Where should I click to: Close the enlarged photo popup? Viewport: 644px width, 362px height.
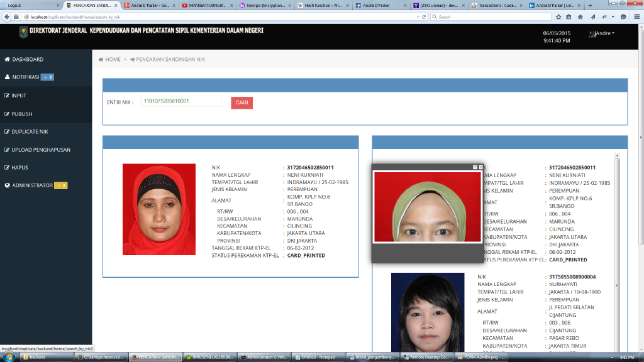tap(481, 167)
